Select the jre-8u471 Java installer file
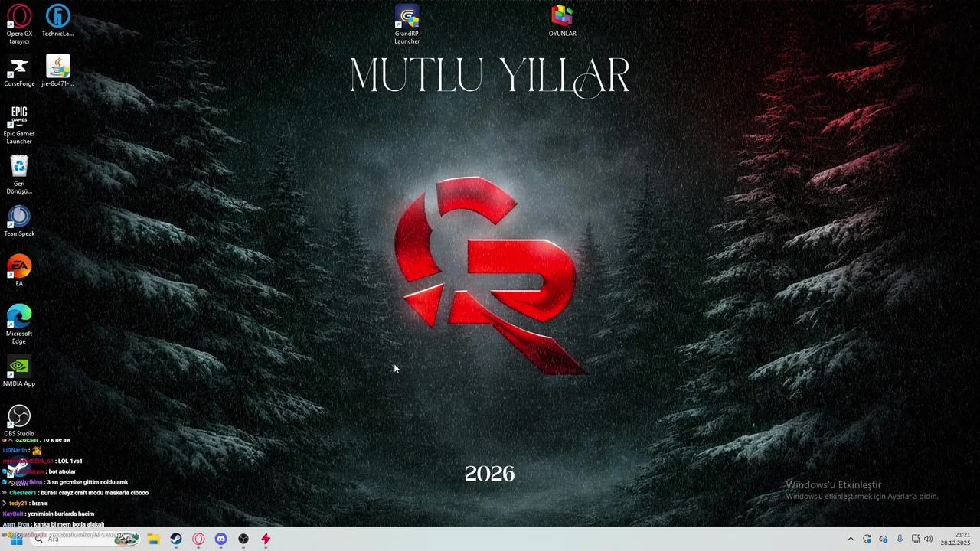Image resolution: width=980 pixels, height=551 pixels. click(57, 71)
